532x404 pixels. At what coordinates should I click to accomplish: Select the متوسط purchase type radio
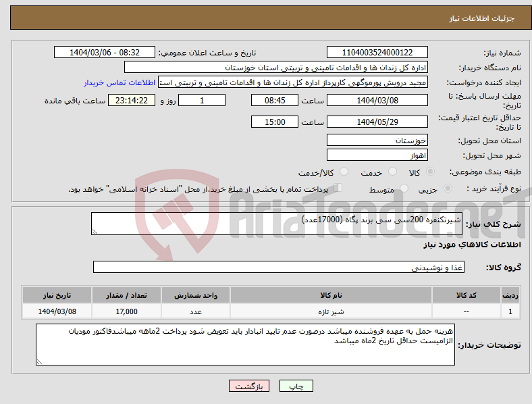pos(404,188)
